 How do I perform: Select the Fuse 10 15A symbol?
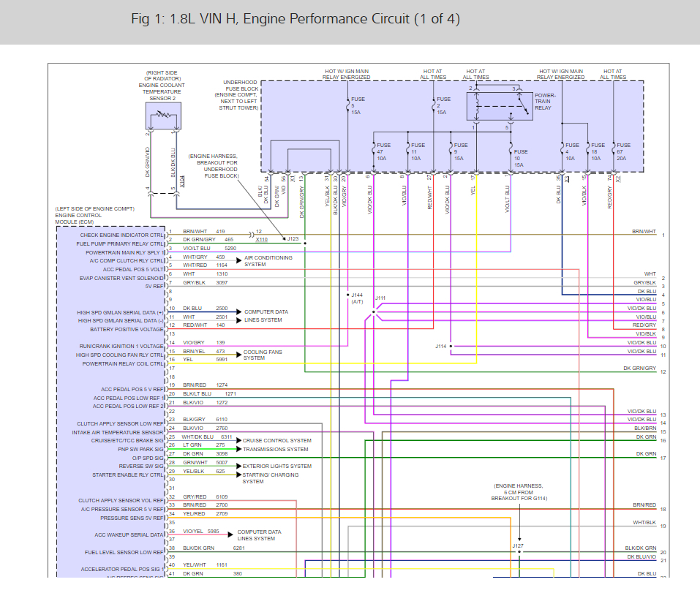point(509,156)
